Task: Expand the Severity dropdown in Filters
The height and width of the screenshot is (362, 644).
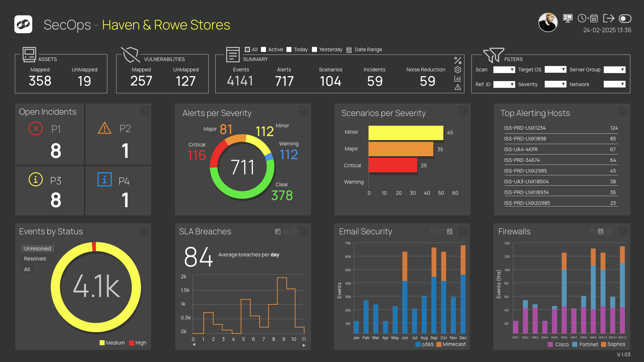Action: click(x=555, y=84)
